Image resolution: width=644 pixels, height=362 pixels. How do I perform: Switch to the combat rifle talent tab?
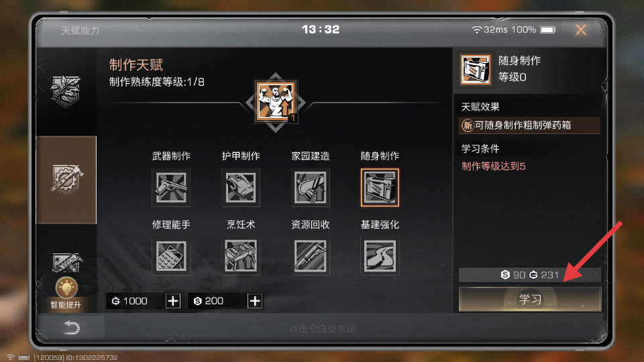coord(66,263)
